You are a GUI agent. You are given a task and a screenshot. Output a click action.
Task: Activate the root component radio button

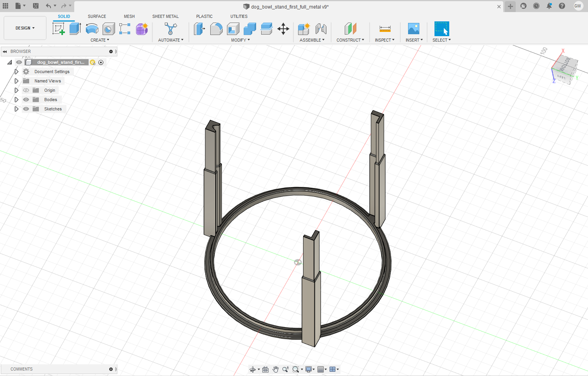click(x=101, y=62)
